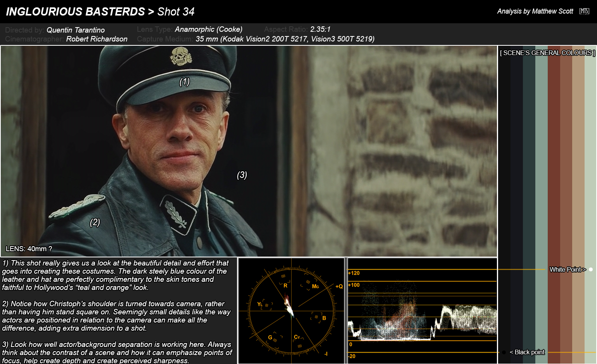The width and height of the screenshot is (597, 364).
Task: Pick the dark brick-red colour stripe
Action: tap(554, 205)
